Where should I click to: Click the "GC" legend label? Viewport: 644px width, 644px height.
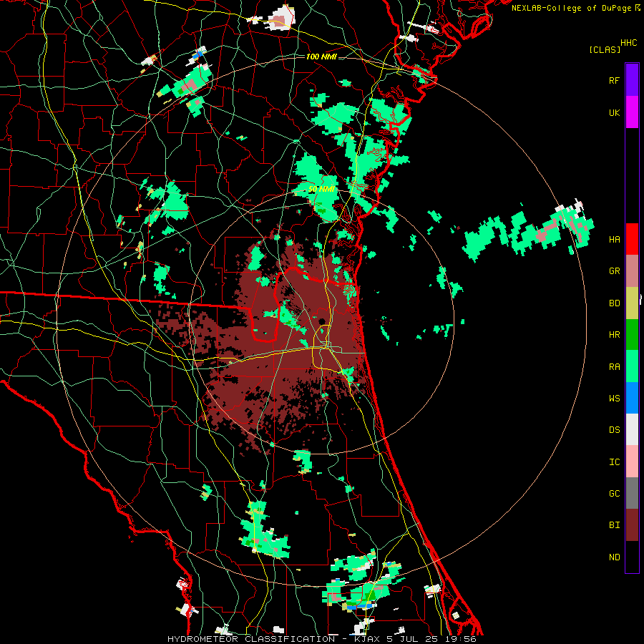pos(614,493)
